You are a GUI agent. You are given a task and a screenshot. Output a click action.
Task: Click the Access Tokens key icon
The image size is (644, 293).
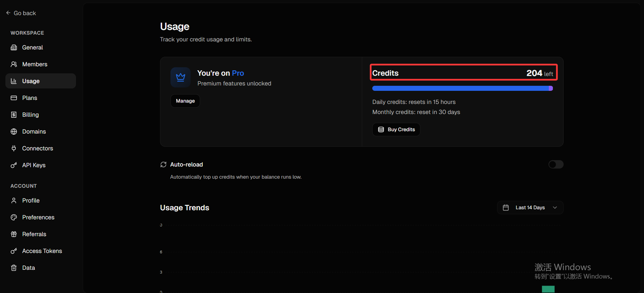(x=14, y=251)
